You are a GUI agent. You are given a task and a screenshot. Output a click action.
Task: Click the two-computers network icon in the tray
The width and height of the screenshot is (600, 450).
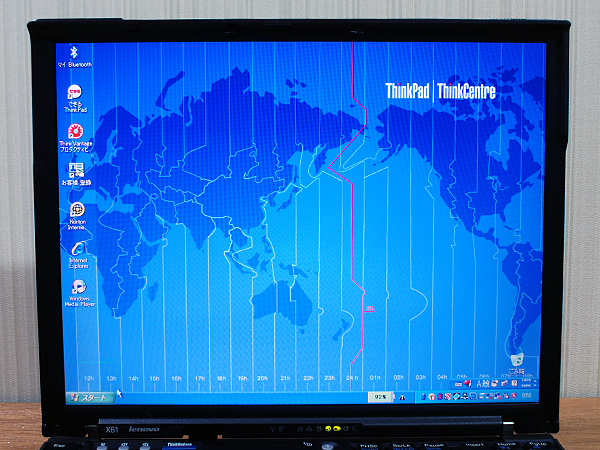pyautogui.click(x=497, y=396)
